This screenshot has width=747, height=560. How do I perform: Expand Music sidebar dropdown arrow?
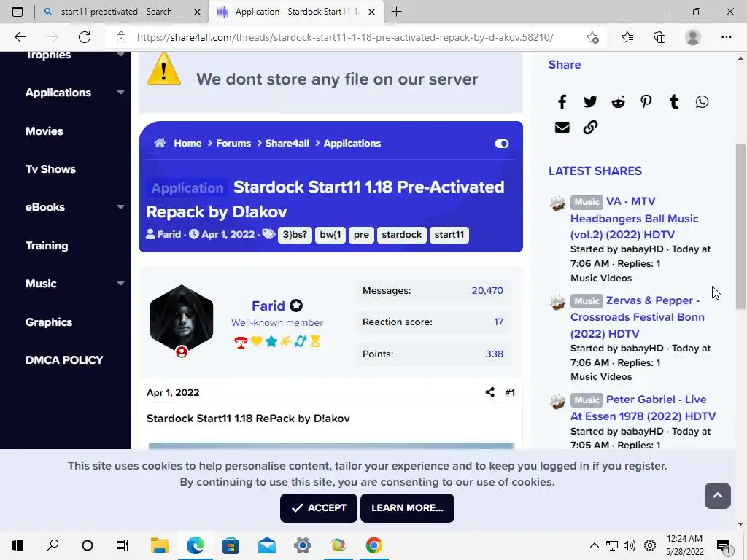(x=120, y=284)
